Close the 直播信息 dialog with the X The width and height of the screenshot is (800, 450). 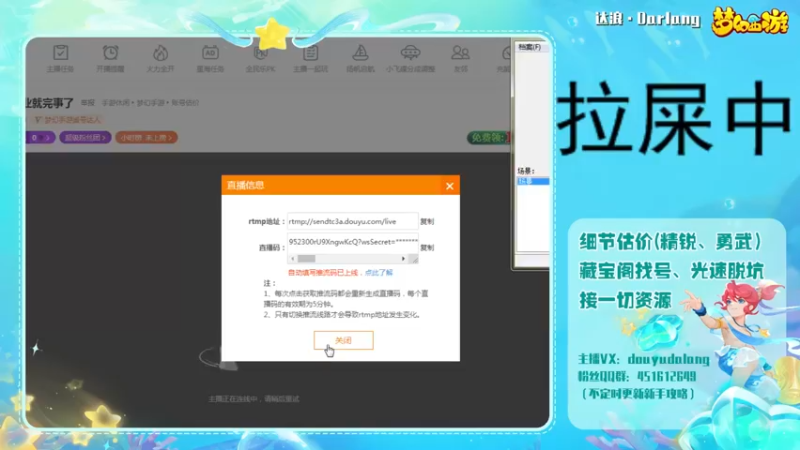click(x=449, y=186)
